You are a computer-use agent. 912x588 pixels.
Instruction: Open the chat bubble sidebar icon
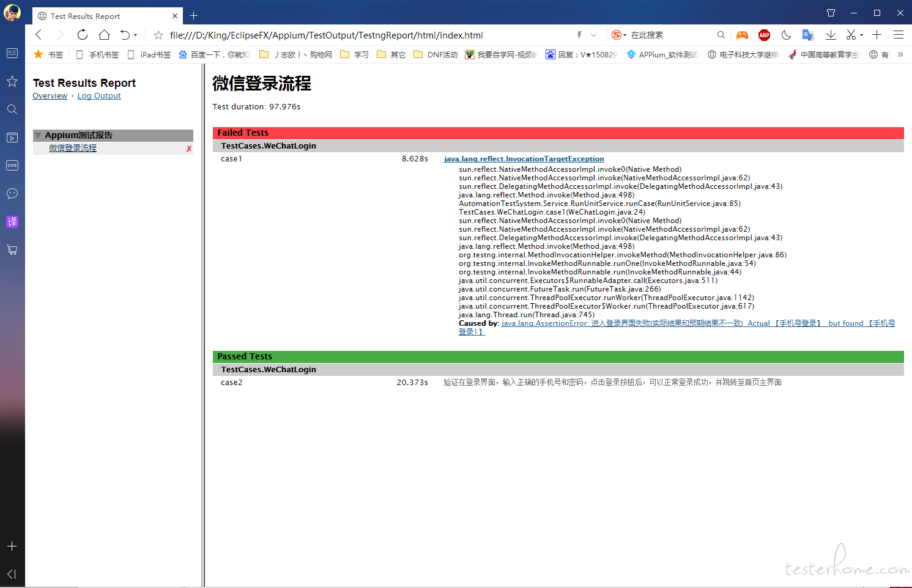tap(12, 194)
